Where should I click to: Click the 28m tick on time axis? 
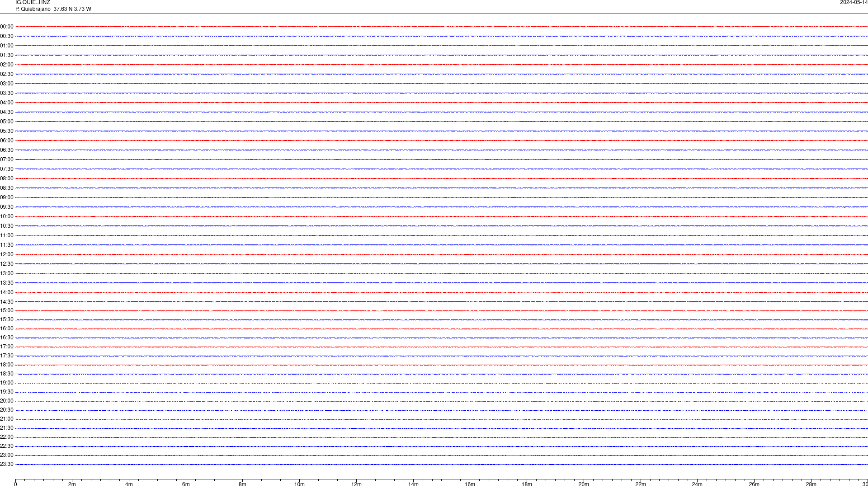pyautogui.click(x=811, y=484)
